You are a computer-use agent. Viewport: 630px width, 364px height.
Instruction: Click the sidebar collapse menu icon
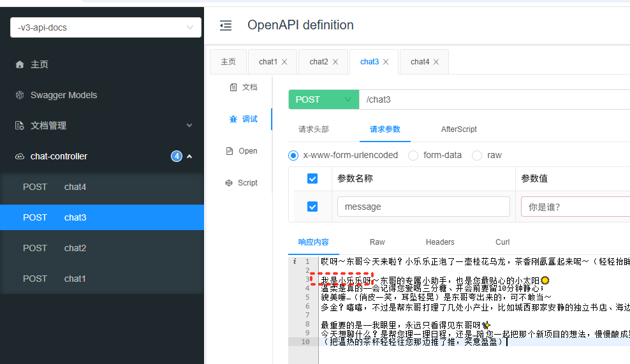226,25
